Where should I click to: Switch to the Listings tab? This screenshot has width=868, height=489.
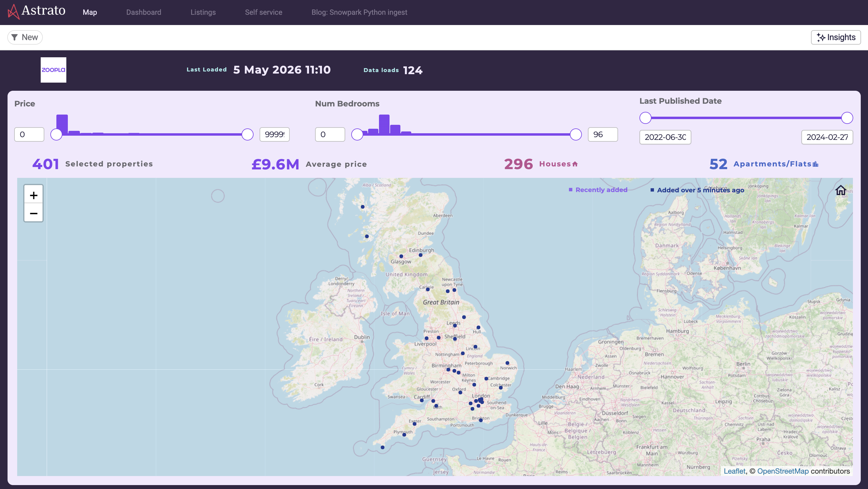(203, 12)
